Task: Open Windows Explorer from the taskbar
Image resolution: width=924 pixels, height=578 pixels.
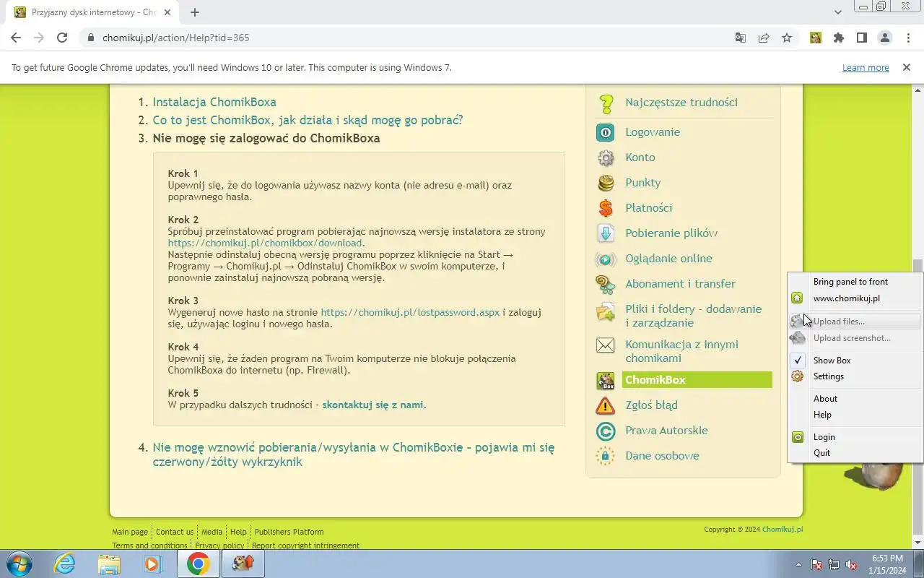Action: click(109, 564)
